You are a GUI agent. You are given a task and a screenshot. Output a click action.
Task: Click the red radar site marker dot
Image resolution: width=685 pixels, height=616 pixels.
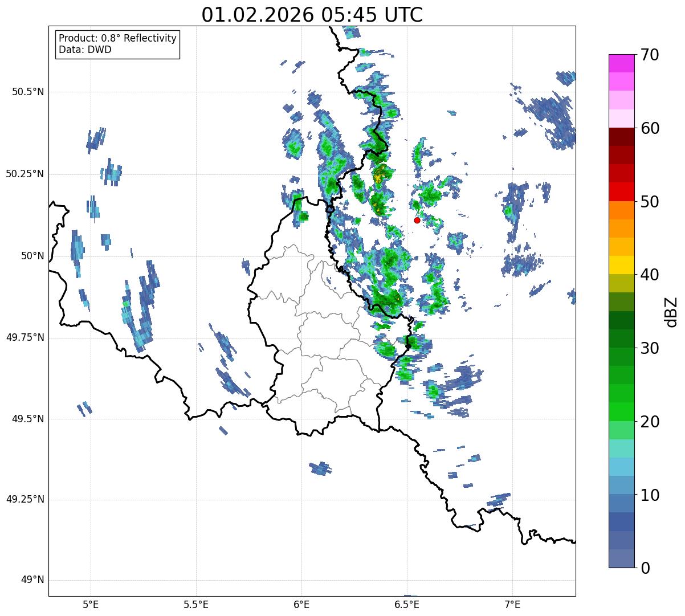coord(417,220)
